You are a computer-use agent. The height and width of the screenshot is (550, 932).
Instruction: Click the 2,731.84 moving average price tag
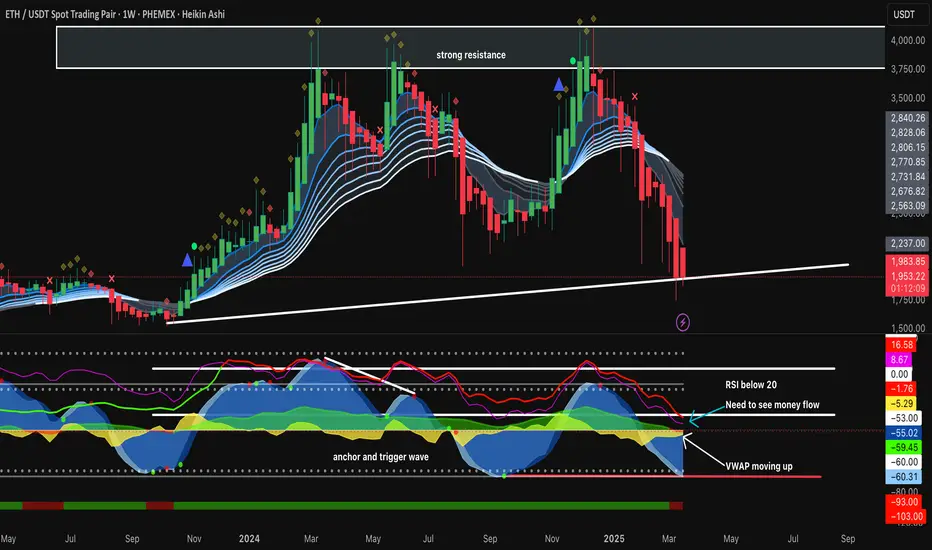click(x=907, y=177)
